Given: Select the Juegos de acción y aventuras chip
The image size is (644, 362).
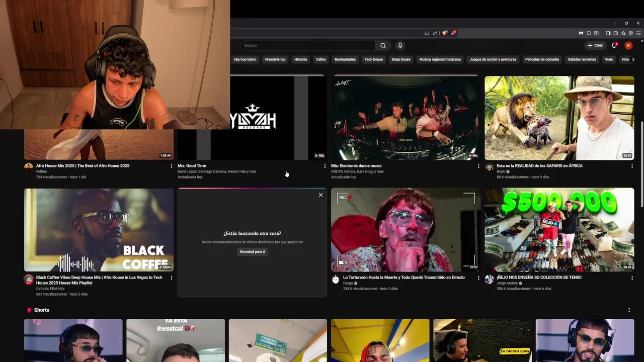Looking at the screenshot, I should coord(493,59).
